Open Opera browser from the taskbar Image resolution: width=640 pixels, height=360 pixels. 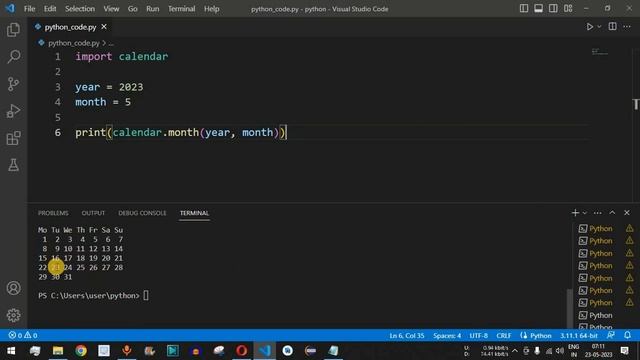click(242, 351)
